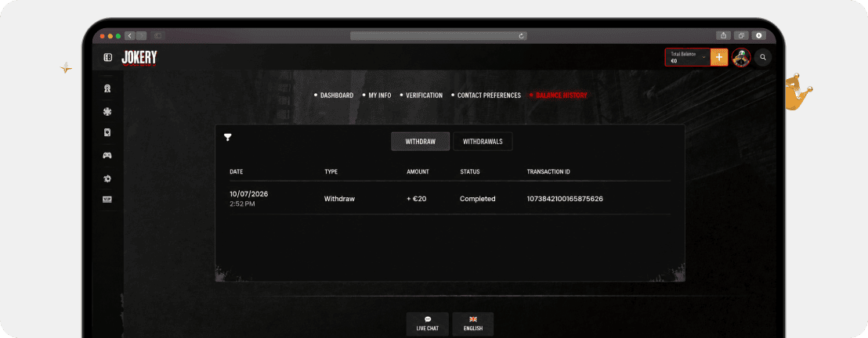The height and width of the screenshot is (338, 868).
Task: Click the Type column header
Action: (x=331, y=172)
